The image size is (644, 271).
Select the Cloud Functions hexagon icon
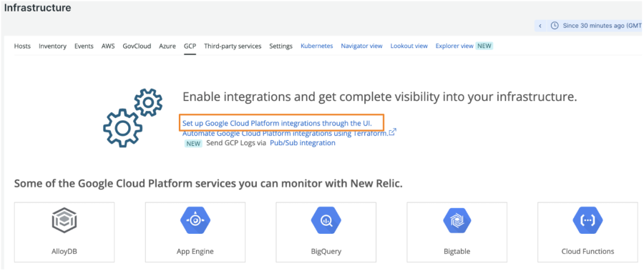coord(587,221)
